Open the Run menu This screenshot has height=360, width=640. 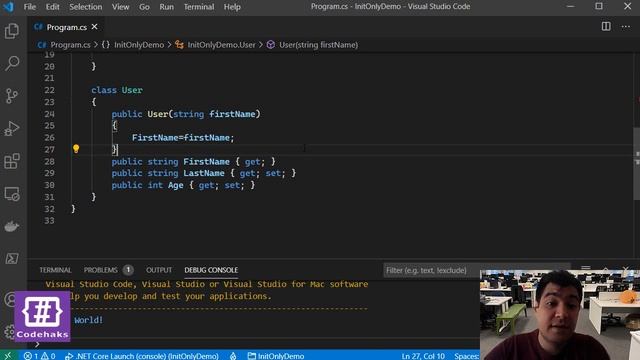point(167,7)
